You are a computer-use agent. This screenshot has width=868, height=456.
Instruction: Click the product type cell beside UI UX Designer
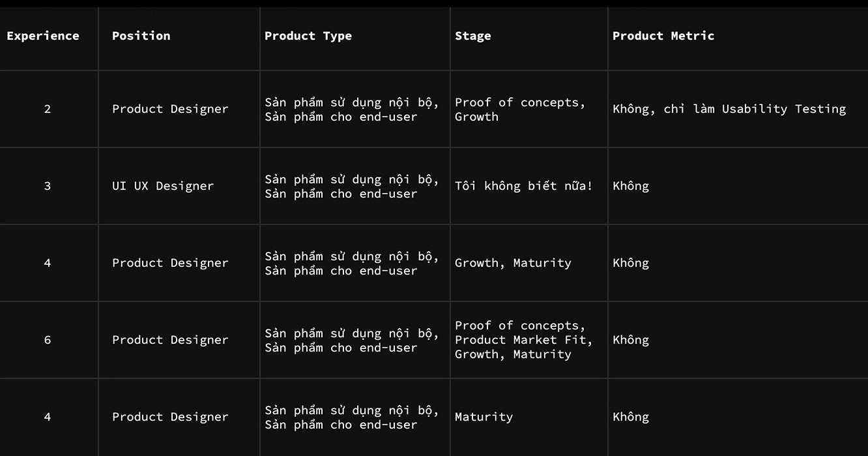(351, 187)
